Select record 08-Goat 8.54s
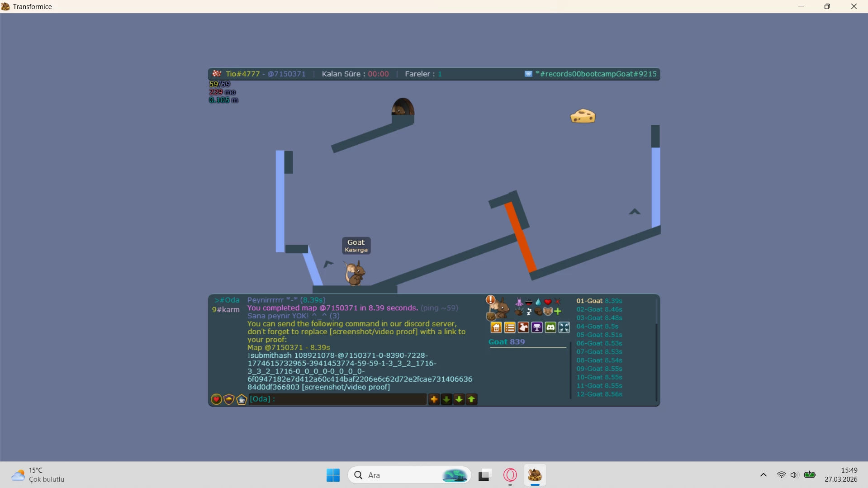The width and height of the screenshot is (868, 488). click(599, 360)
